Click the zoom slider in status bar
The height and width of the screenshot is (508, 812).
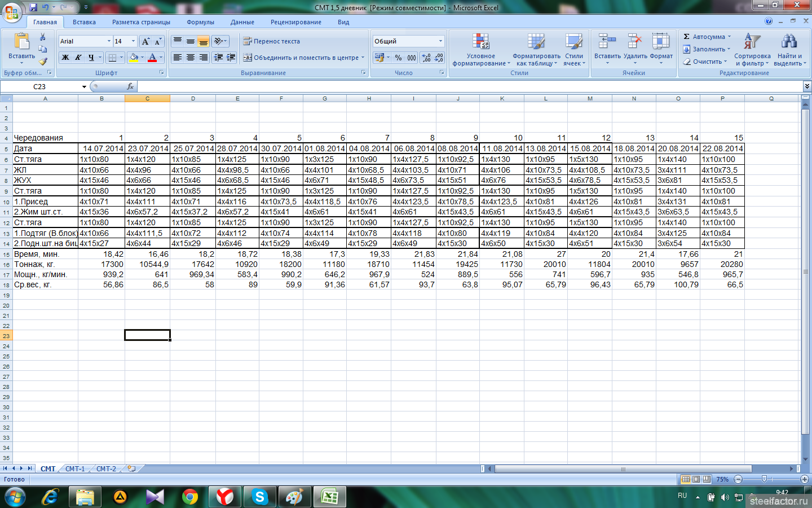click(764, 479)
